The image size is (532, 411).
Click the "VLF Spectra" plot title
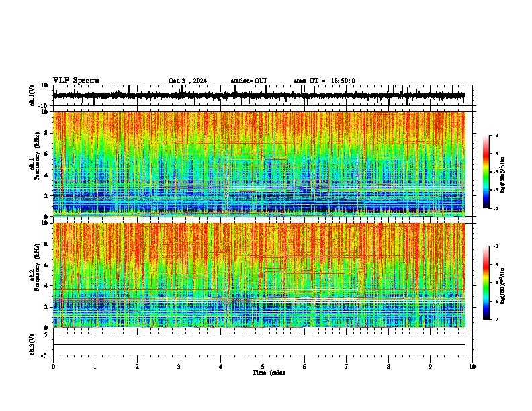(x=76, y=81)
